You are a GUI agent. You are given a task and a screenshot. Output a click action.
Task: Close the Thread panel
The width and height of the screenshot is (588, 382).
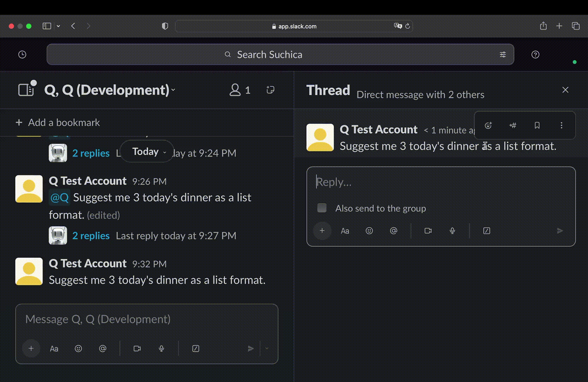[x=565, y=90]
